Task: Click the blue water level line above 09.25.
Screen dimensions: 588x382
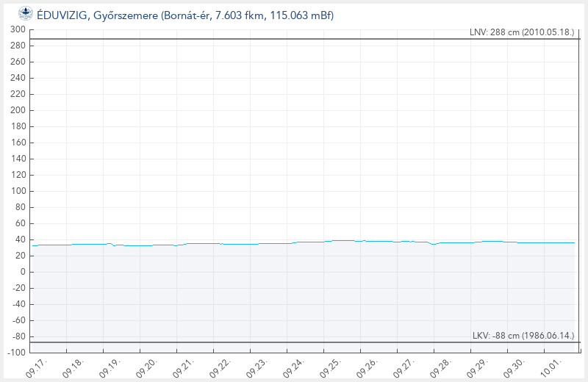Action: click(x=342, y=240)
